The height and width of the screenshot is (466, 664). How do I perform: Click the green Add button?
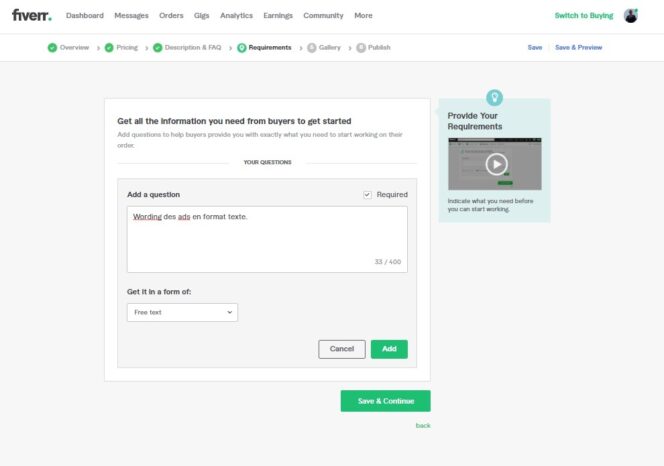pos(389,349)
